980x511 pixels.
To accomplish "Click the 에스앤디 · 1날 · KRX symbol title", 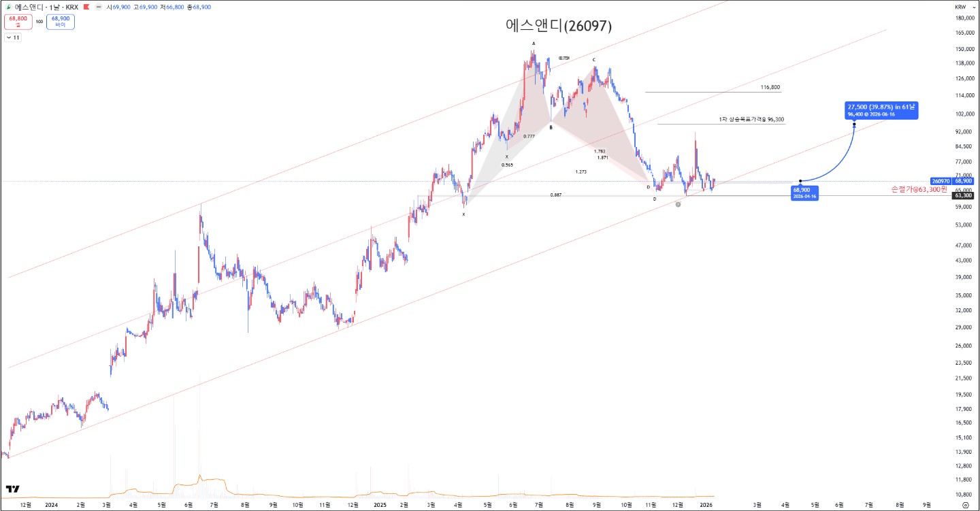I will pyautogui.click(x=46, y=7).
